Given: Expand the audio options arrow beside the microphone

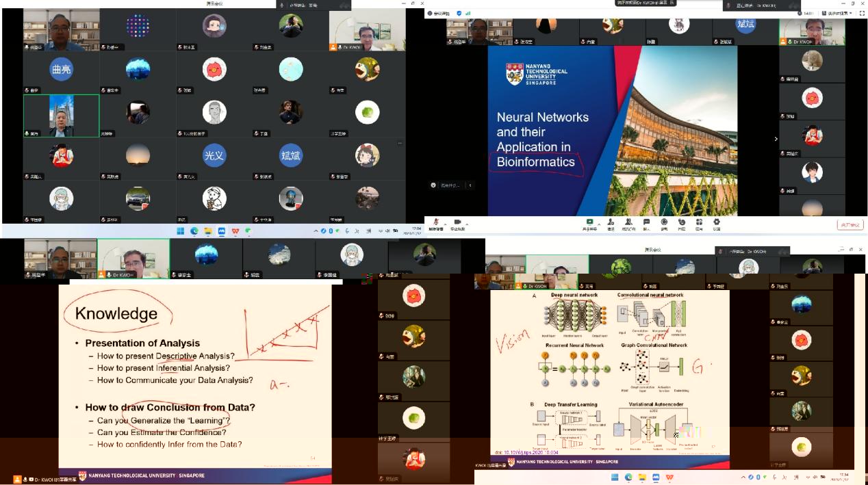Looking at the screenshot, I should click(x=445, y=223).
